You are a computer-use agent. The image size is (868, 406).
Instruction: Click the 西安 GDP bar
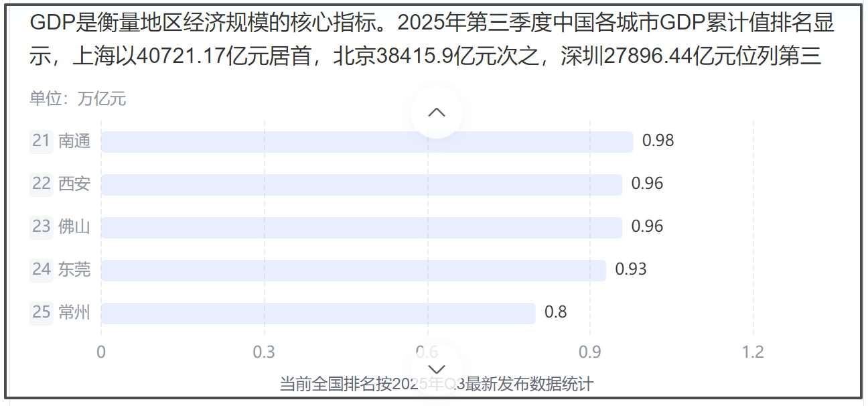(x=362, y=184)
